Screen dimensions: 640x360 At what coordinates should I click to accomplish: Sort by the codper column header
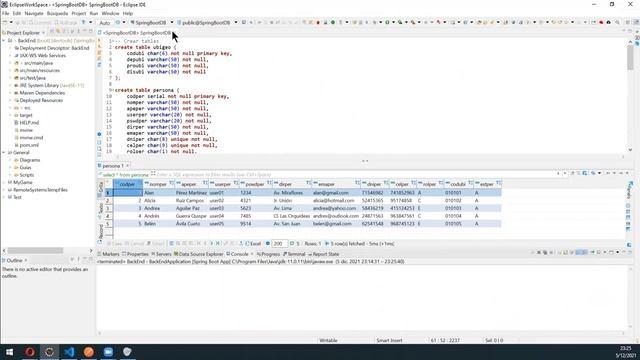tap(127, 184)
